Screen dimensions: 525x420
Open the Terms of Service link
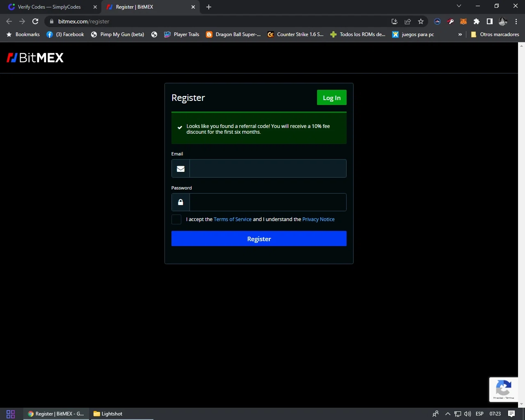click(233, 219)
